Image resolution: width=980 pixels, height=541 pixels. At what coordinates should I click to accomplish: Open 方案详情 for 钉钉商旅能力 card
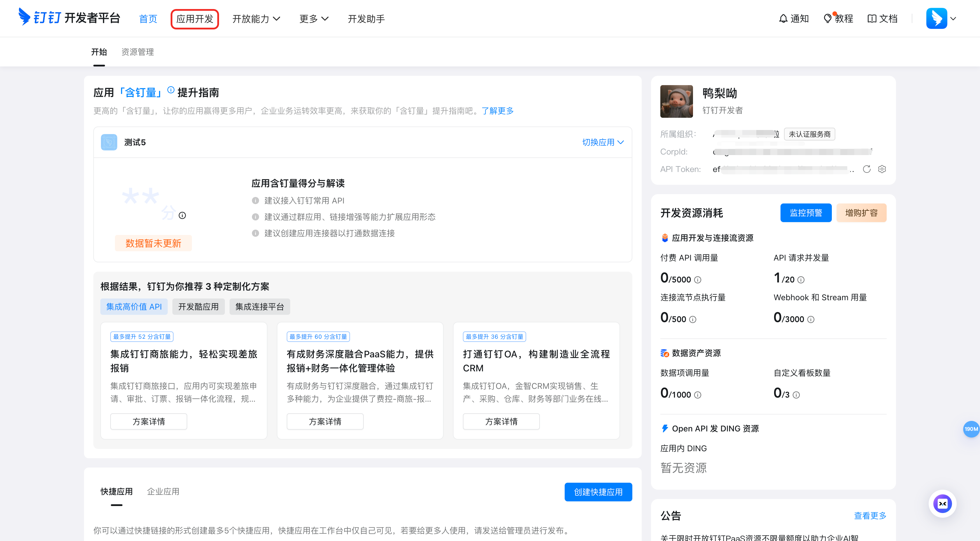[149, 421]
